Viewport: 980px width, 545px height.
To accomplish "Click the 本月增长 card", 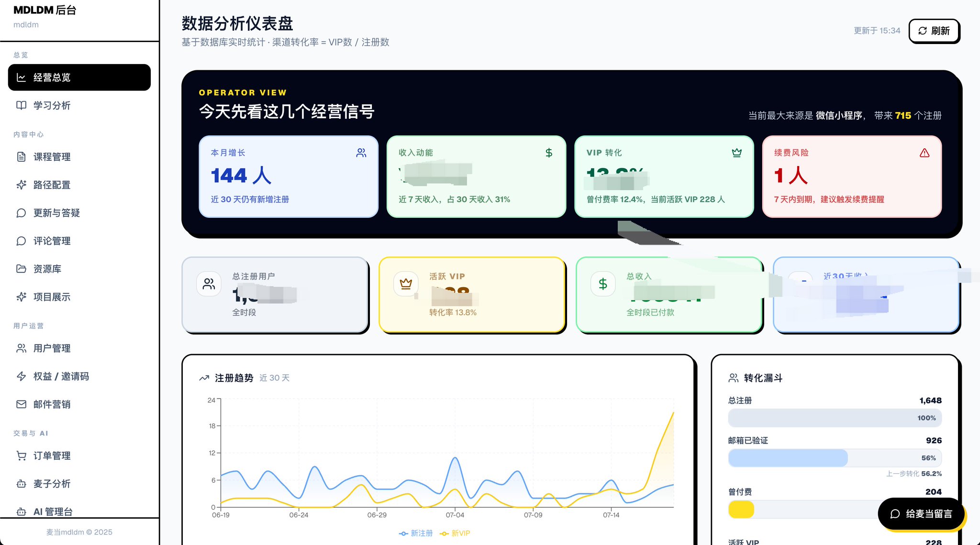I will pos(289,177).
